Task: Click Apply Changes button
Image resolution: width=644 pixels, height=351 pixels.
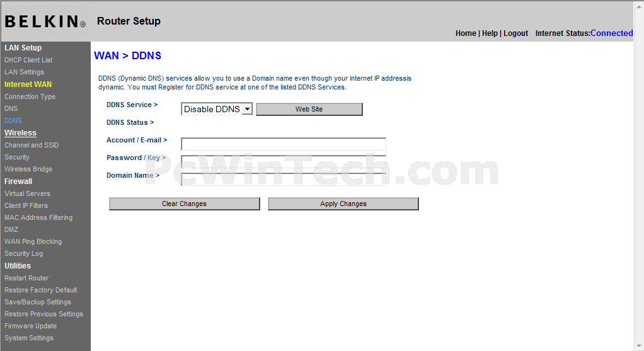Action: tap(343, 204)
